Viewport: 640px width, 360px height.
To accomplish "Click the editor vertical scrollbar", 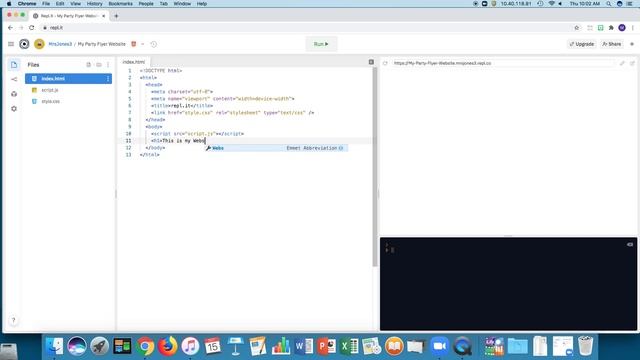I will point(375,167).
